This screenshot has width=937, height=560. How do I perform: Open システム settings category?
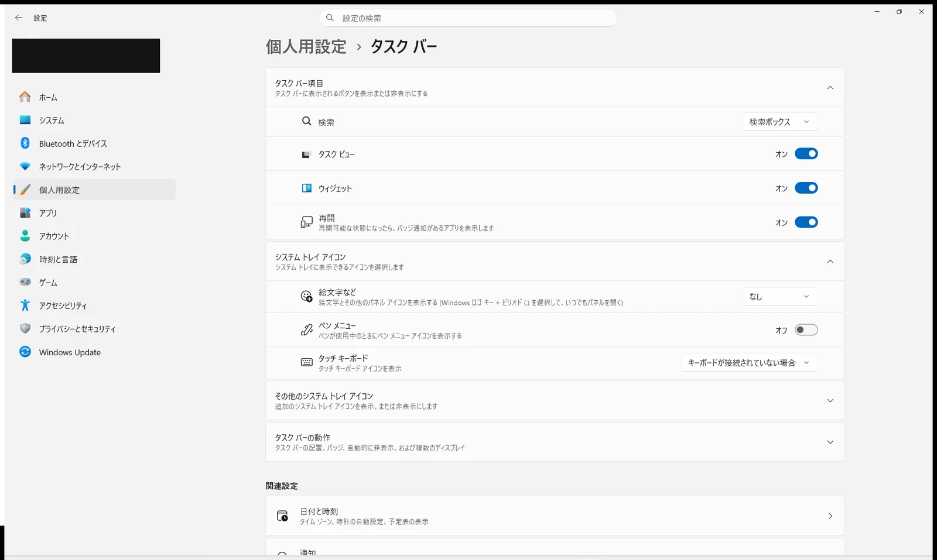(94, 120)
